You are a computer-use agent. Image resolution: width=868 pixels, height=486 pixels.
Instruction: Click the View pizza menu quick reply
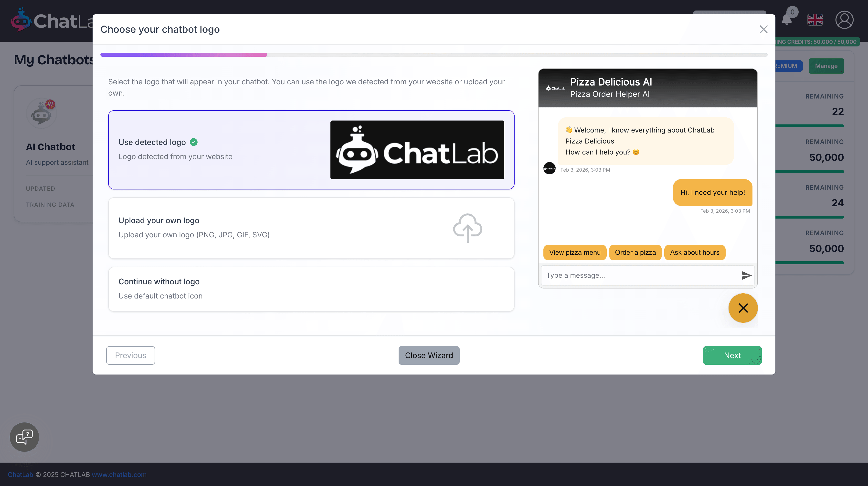pyautogui.click(x=574, y=253)
